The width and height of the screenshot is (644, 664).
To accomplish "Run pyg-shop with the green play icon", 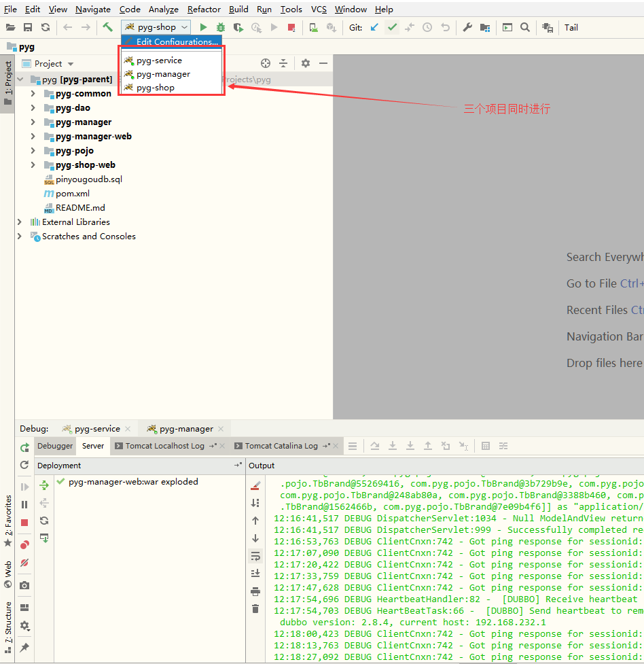I will (203, 28).
